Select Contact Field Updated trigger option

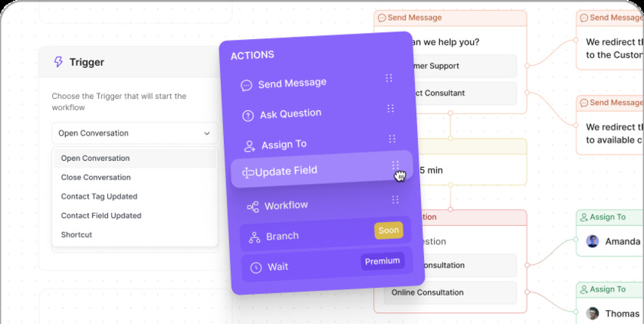click(101, 215)
